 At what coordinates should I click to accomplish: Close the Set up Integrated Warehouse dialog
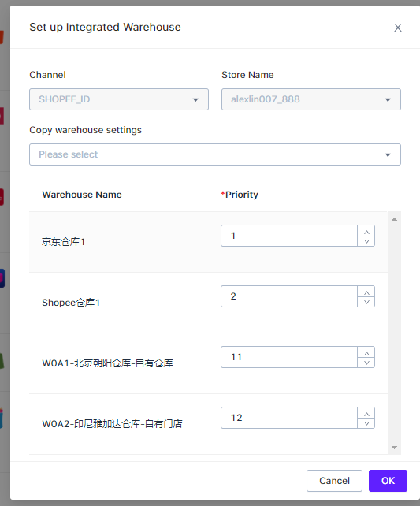pyautogui.click(x=398, y=28)
